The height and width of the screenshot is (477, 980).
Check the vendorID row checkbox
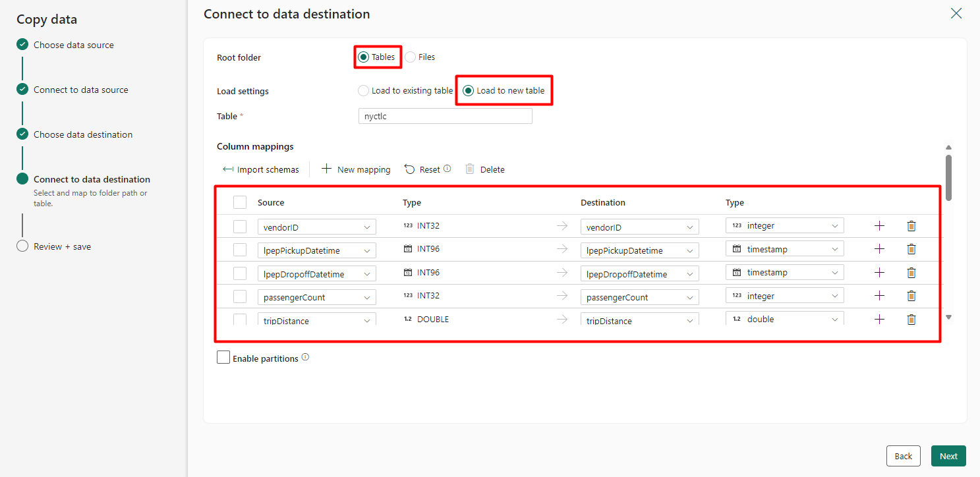coord(240,227)
